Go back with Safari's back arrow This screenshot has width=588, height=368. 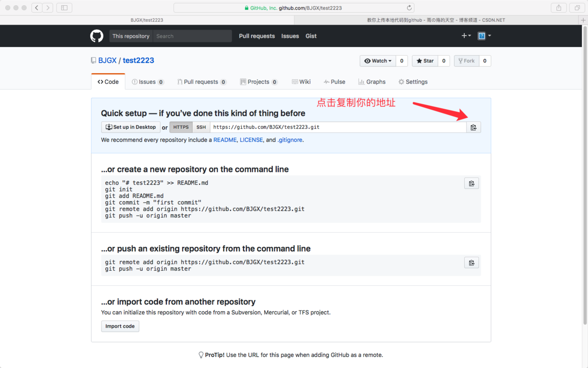click(x=37, y=8)
